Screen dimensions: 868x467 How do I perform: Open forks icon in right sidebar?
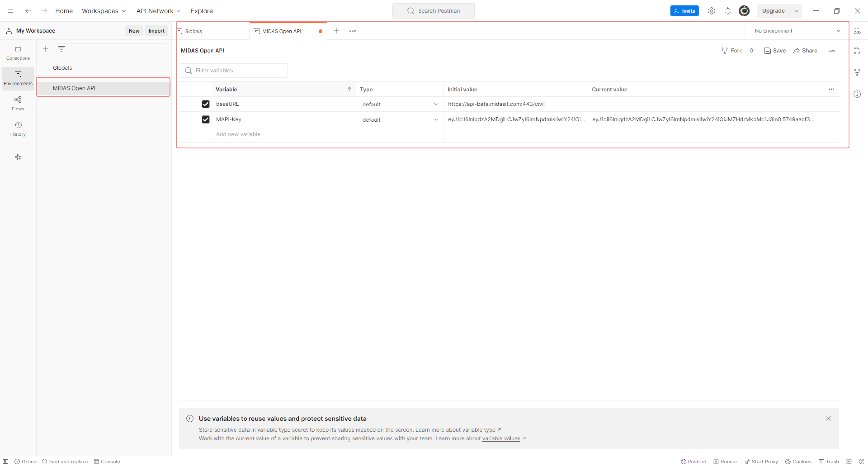tap(857, 72)
